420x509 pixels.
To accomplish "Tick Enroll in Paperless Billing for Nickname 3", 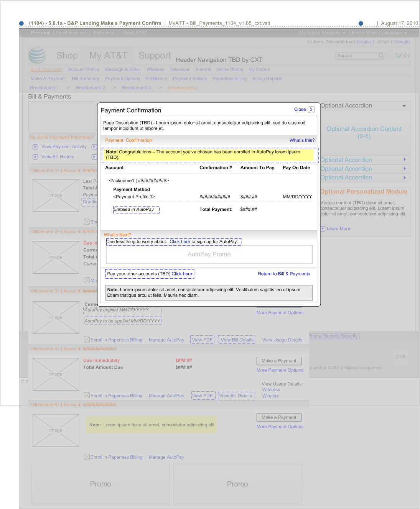I will 87,340.
